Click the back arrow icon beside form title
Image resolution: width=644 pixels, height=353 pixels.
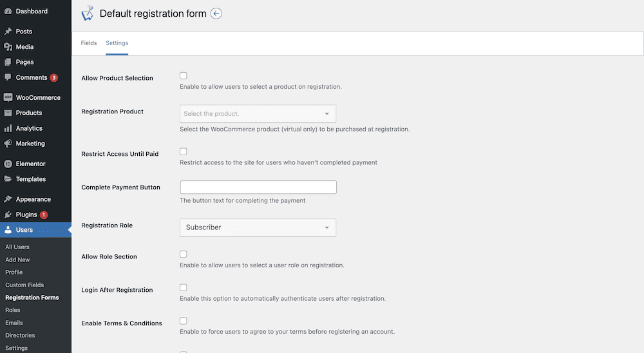pos(216,14)
